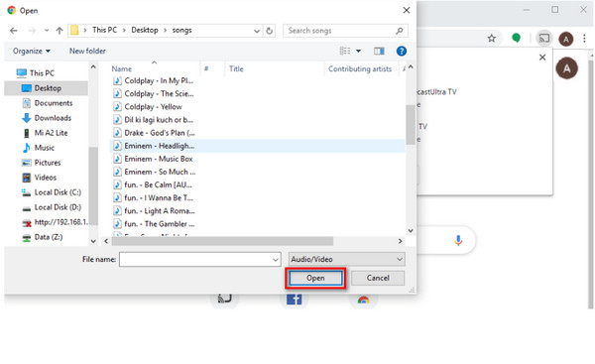Screen dimensions: 595x364
Task: Sort by Title column header
Action: click(x=236, y=69)
